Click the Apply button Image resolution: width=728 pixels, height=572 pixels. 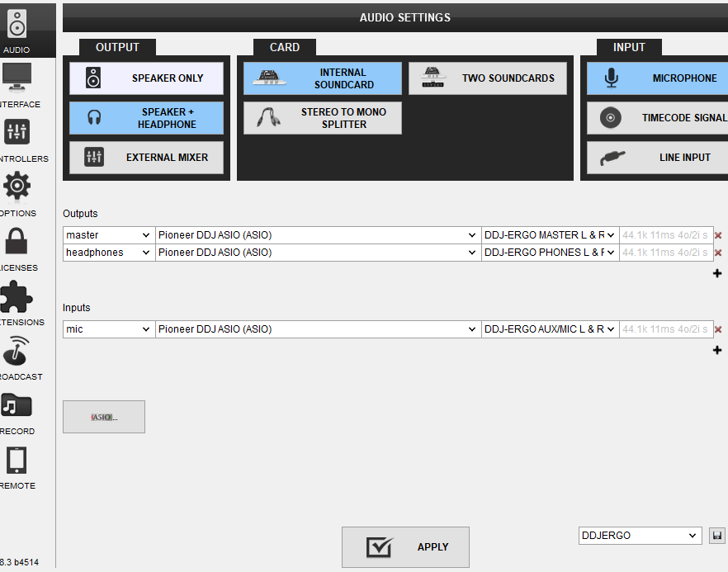click(x=405, y=547)
